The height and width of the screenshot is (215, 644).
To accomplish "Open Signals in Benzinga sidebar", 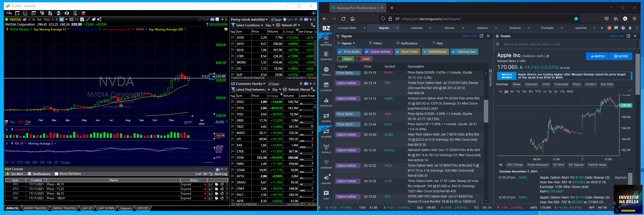I will pos(326,149).
